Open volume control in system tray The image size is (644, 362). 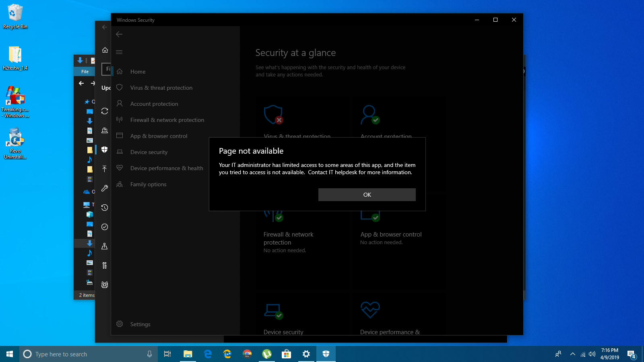click(592, 354)
